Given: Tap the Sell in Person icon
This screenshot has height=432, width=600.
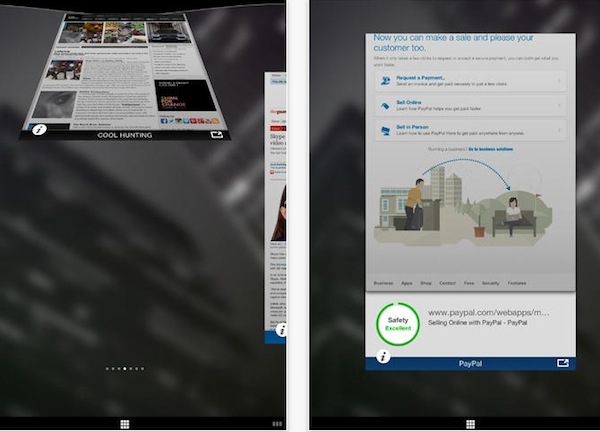Looking at the screenshot, I should 385,130.
